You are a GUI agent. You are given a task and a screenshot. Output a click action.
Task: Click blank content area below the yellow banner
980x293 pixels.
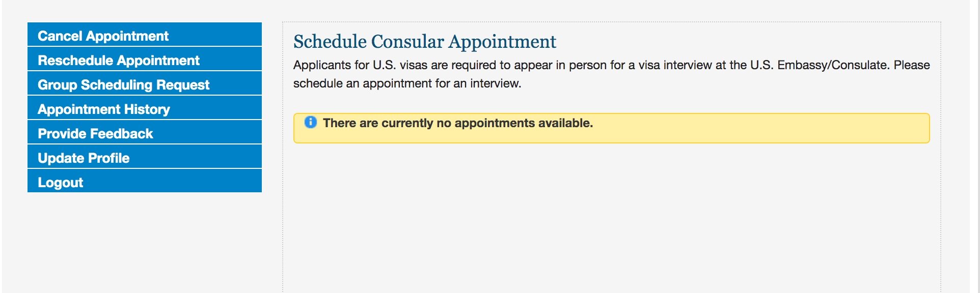pos(611,219)
